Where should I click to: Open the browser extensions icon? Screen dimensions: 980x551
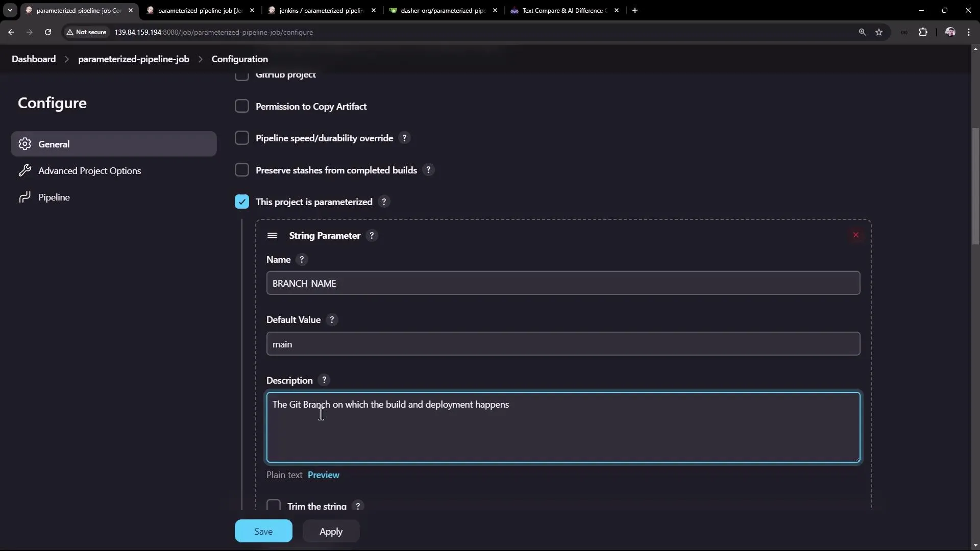(924, 32)
